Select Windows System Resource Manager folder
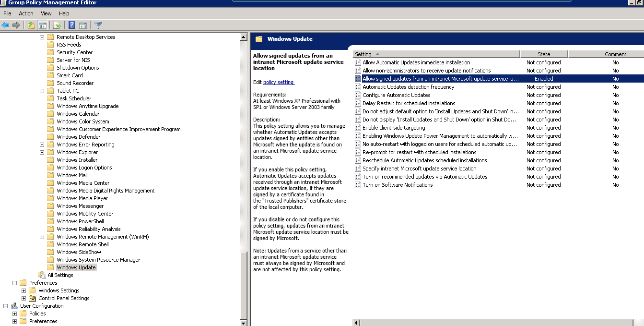The height and width of the screenshot is (326, 644). [x=98, y=260]
